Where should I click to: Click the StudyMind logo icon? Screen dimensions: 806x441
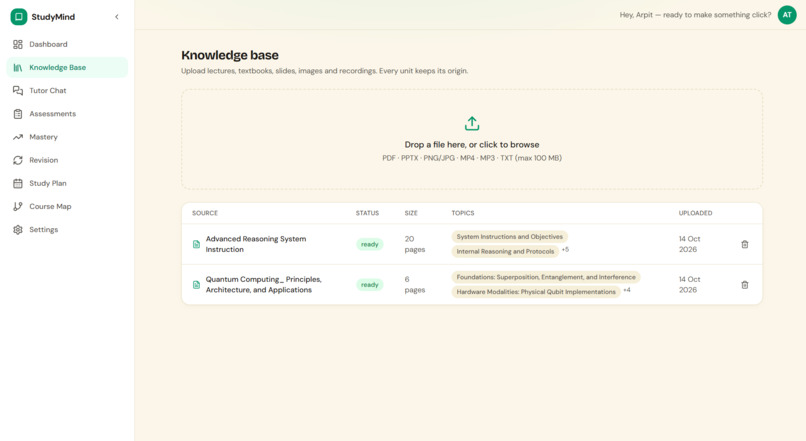point(19,16)
